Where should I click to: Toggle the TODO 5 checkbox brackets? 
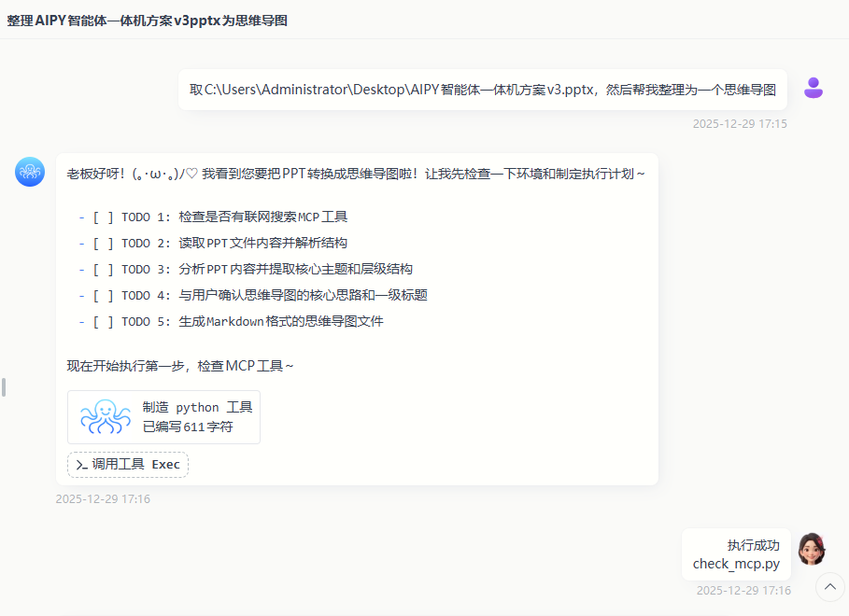[103, 322]
